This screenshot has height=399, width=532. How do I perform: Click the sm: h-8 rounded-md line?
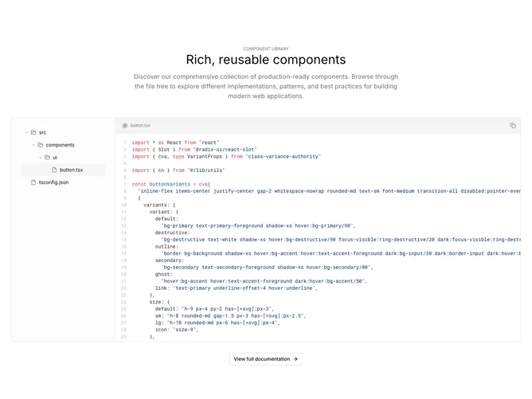tap(231, 316)
